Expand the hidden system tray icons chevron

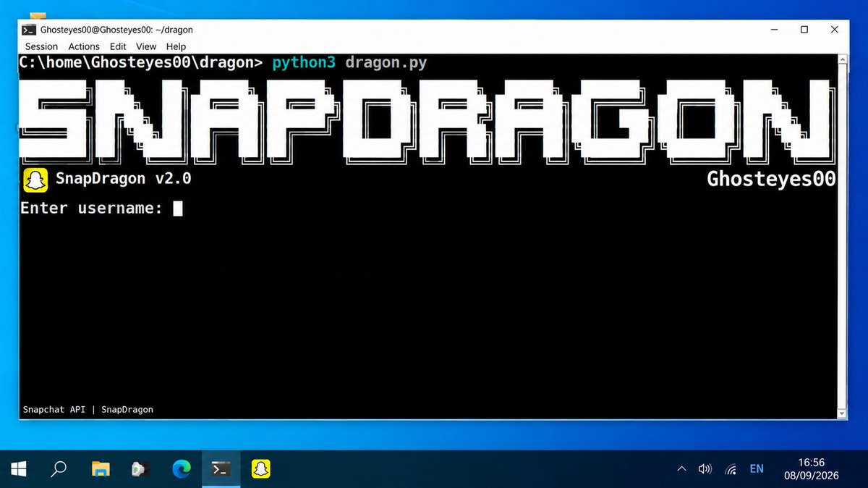point(681,469)
